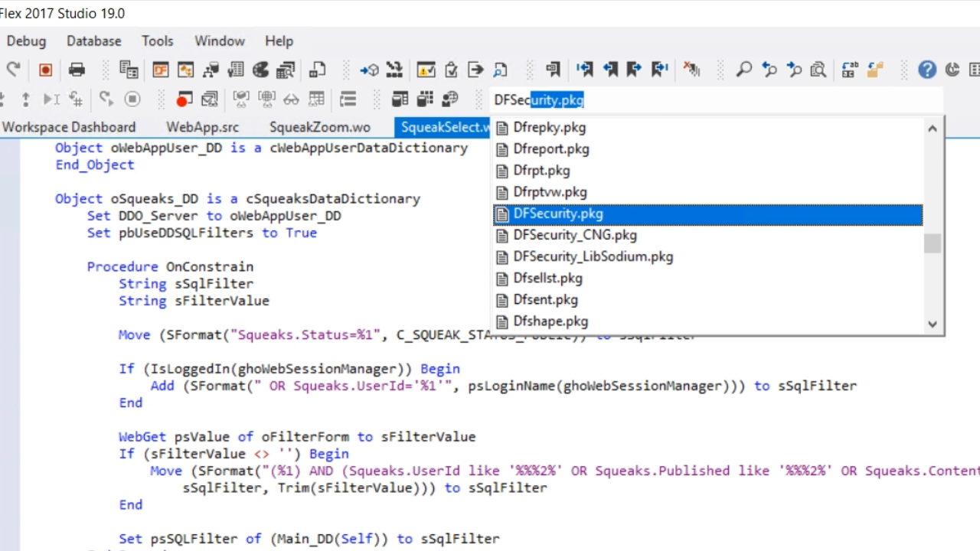
Task: Click the Print icon in the toolbar
Action: pyautogui.click(x=77, y=70)
